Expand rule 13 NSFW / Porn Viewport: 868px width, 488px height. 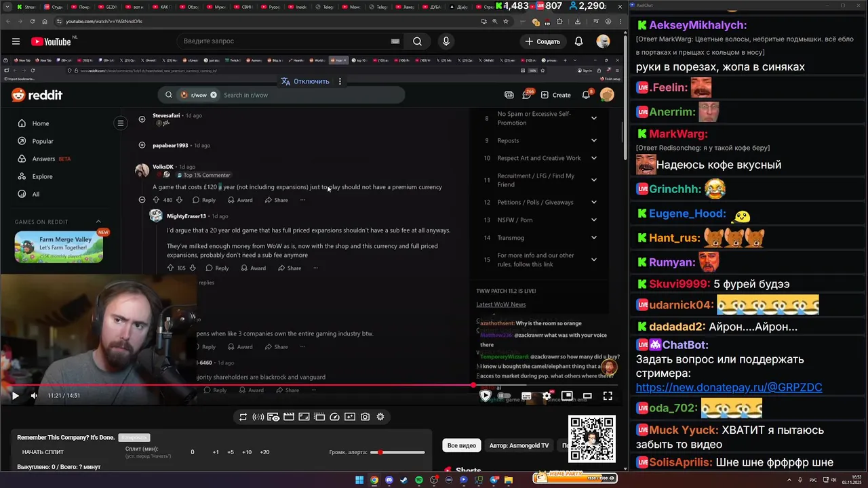(x=593, y=220)
